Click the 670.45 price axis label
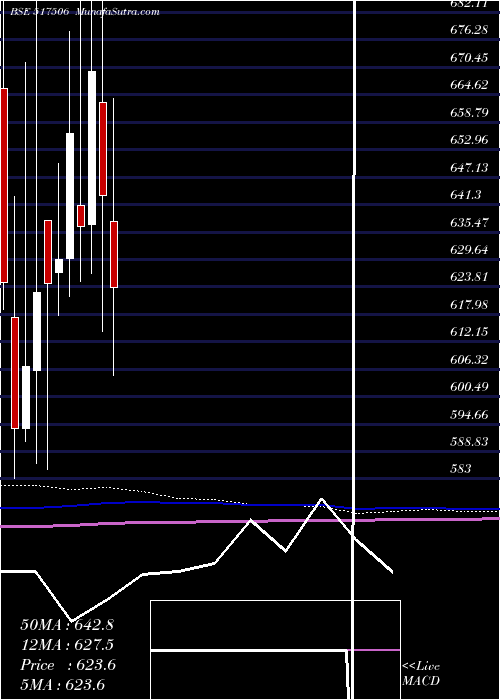This screenshot has height=700, width=500. tap(469, 58)
